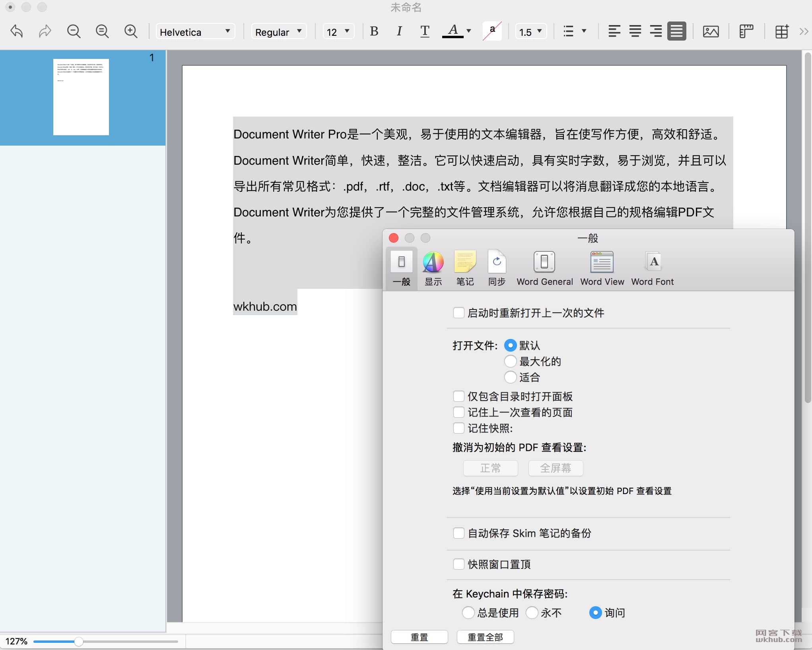The width and height of the screenshot is (812, 650).
Task: Switch to the 一般 preferences tab
Action: (401, 269)
